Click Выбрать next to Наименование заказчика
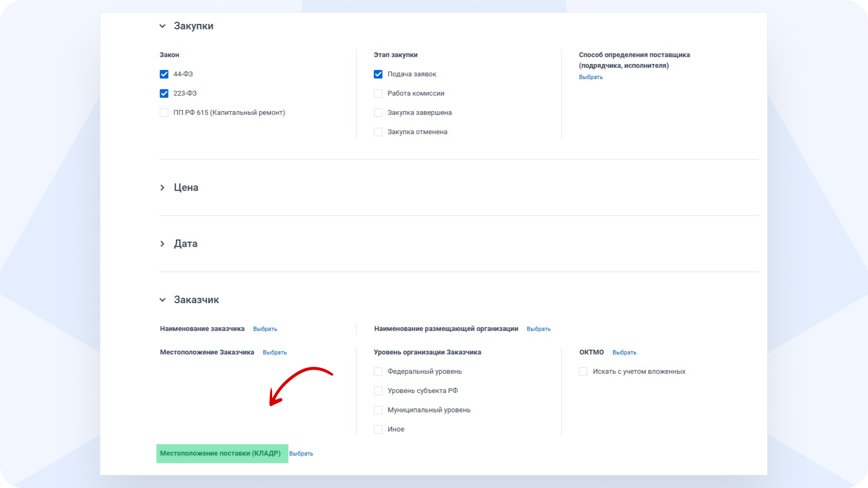868x488 pixels. click(265, 329)
